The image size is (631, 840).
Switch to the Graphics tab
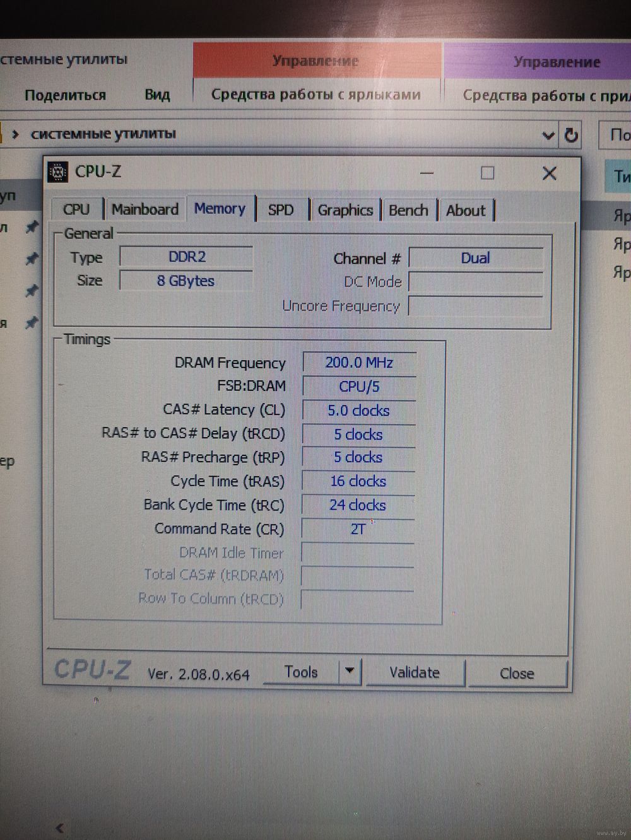[345, 211]
